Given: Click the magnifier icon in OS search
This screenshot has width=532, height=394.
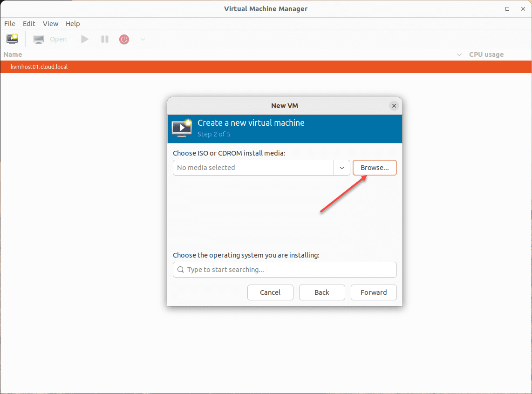Looking at the screenshot, I should (x=180, y=270).
